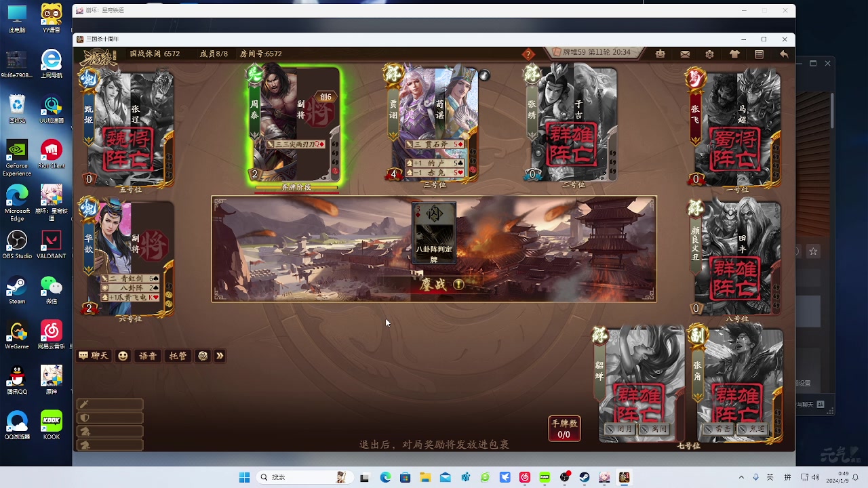Image resolution: width=868 pixels, height=488 pixels.
Task: Click the 离间 skill button
Action: click(654, 429)
